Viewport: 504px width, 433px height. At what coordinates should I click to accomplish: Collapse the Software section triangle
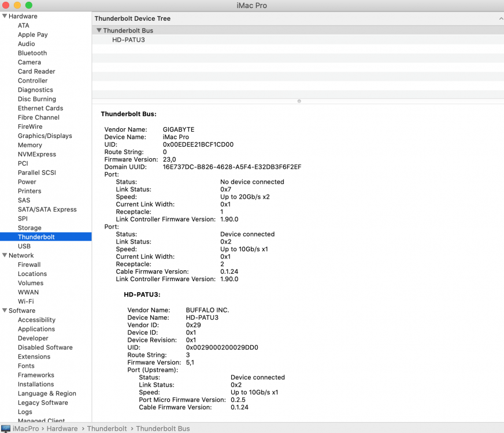(x=5, y=311)
